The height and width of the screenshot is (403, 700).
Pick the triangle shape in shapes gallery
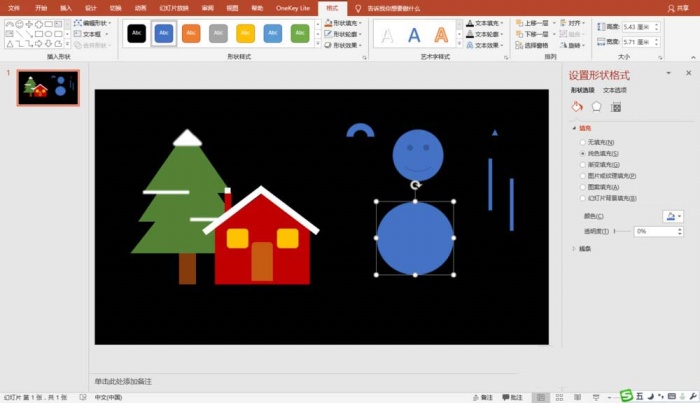pyautogui.click(x=10, y=44)
